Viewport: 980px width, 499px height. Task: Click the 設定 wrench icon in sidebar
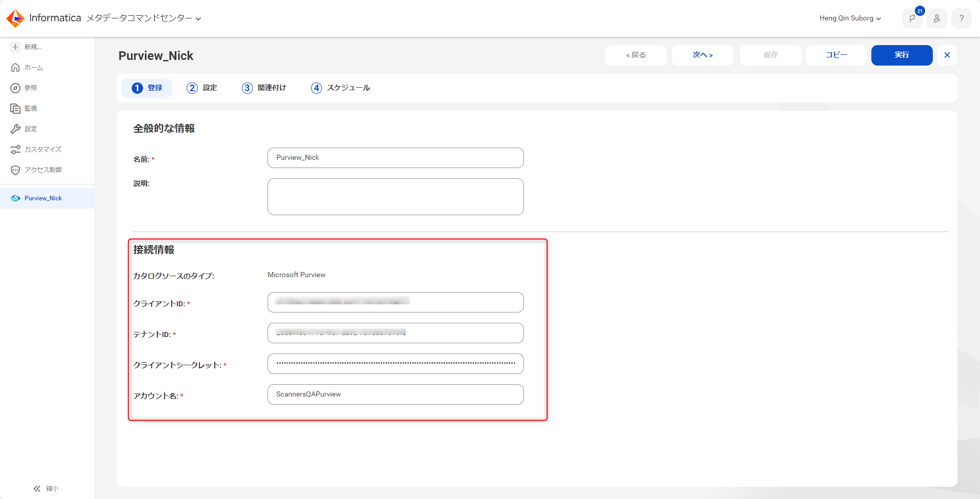click(x=15, y=129)
